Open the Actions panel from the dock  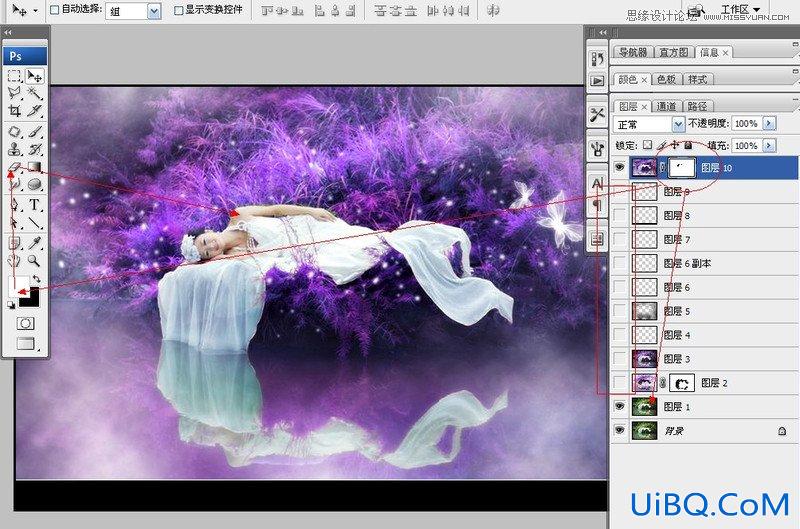coord(597,81)
